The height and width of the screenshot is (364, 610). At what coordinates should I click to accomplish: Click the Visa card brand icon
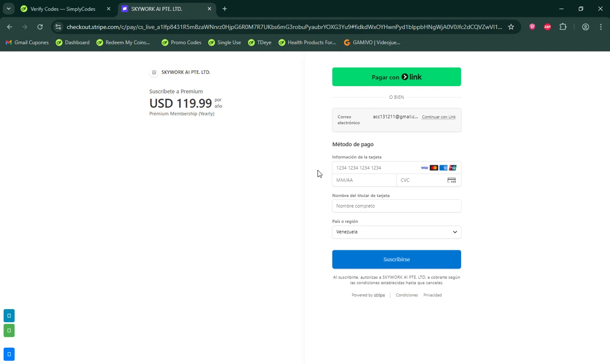coord(425,168)
